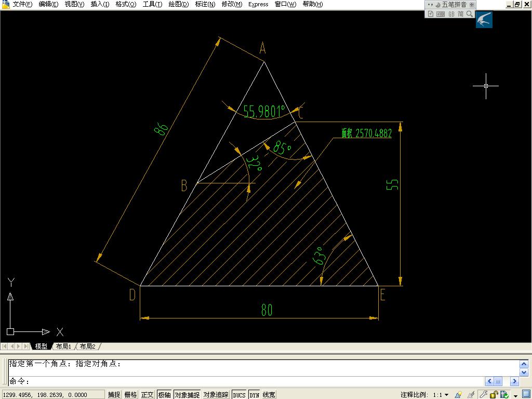
Task: Open the 编辑(E) menu
Action: coord(48,4)
